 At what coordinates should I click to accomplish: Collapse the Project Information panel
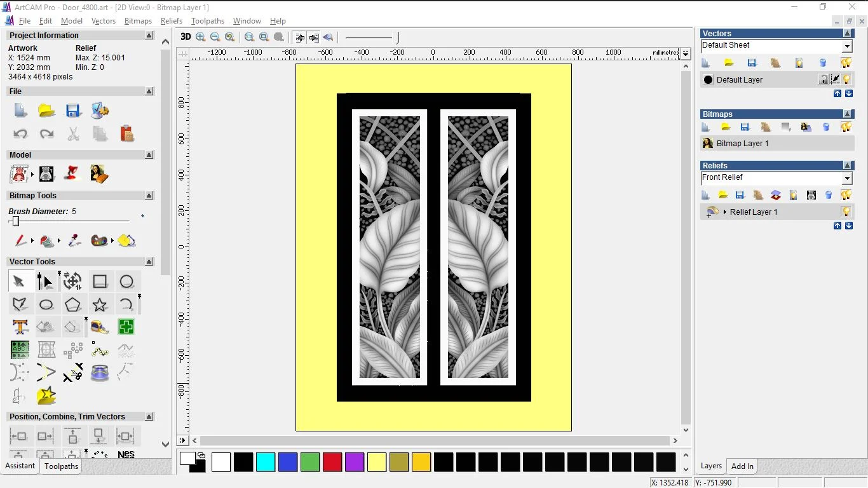[149, 35]
